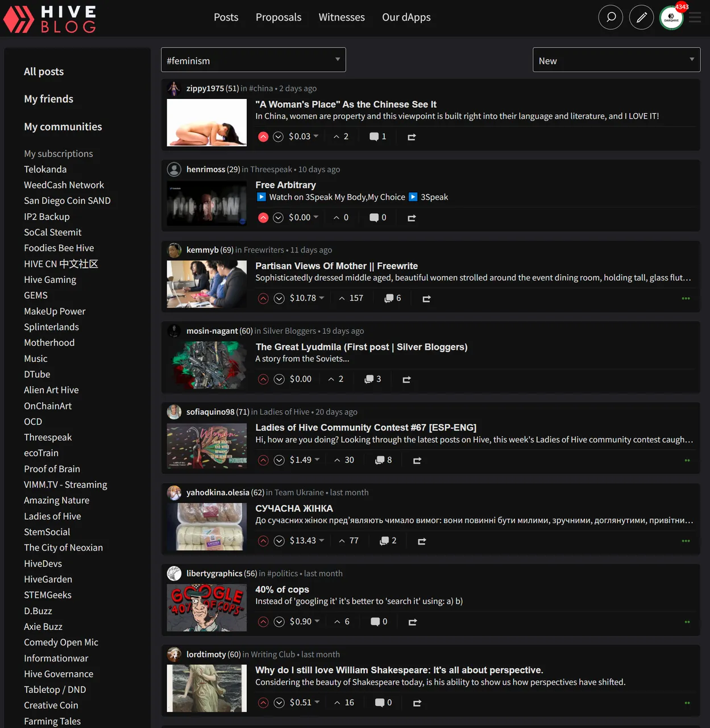Open "40% of cops" post title

click(x=282, y=589)
